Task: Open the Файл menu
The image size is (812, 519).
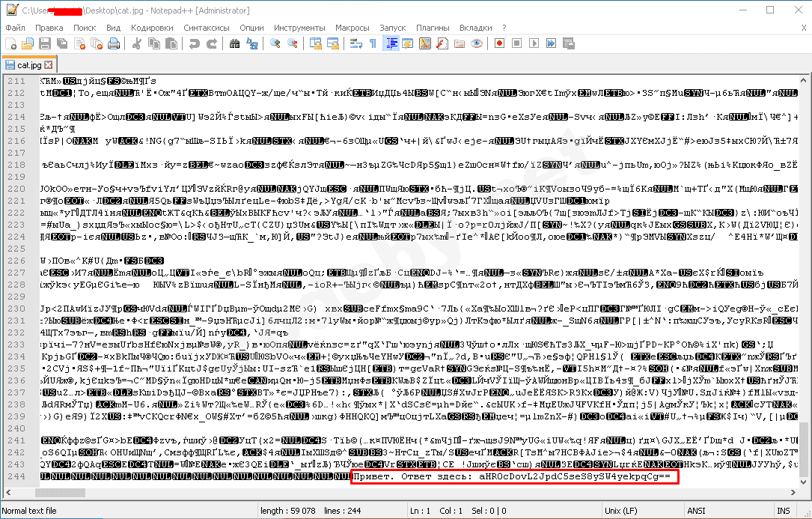Action: 16,28
